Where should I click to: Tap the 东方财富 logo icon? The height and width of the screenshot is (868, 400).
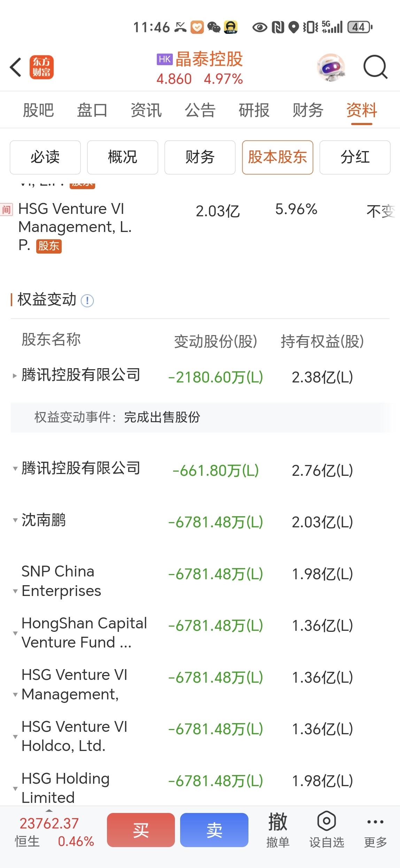point(41,67)
